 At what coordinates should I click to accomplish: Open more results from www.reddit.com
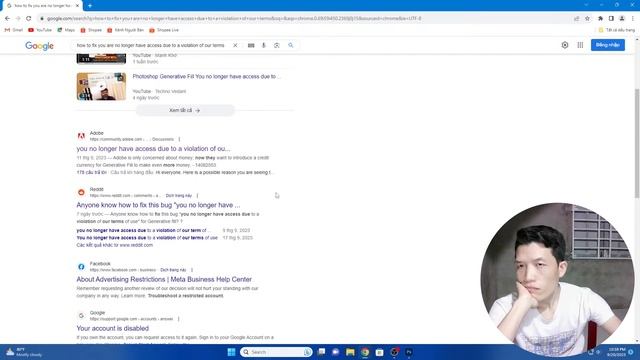coord(115,245)
